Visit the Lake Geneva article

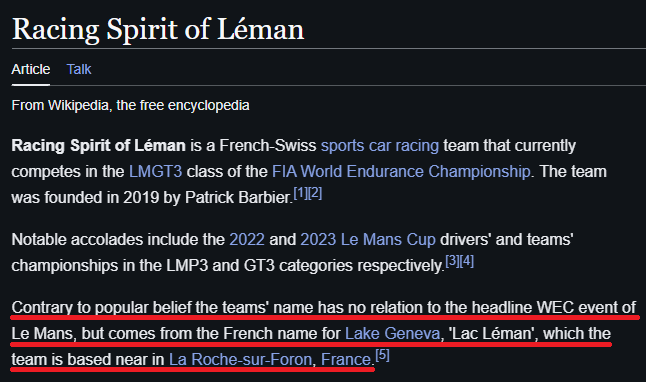coord(392,333)
